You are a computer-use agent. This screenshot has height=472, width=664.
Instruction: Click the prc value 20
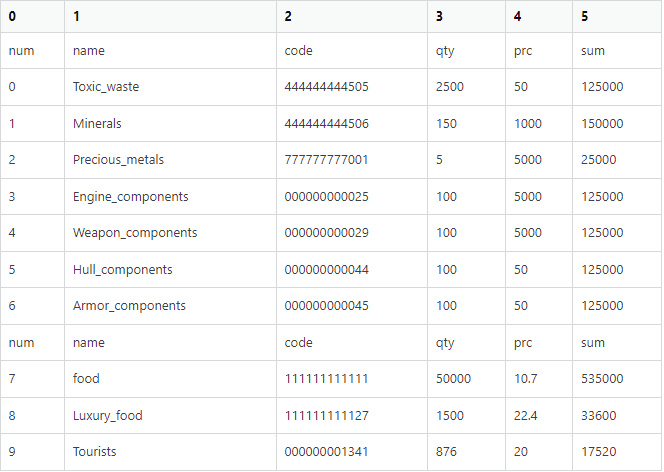tap(521, 452)
